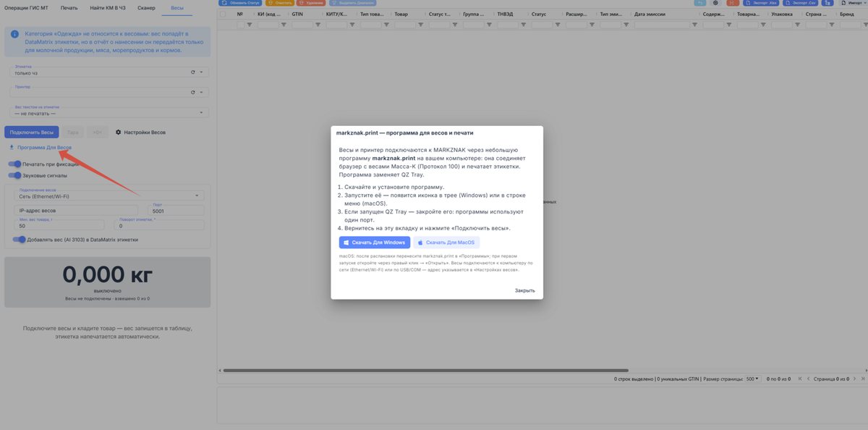Open the page size 500 dropdown
This screenshot has width=868, height=430.
(753, 379)
